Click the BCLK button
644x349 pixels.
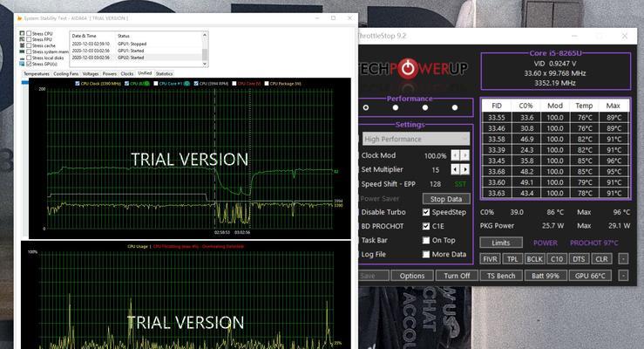pyautogui.click(x=535, y=259)
